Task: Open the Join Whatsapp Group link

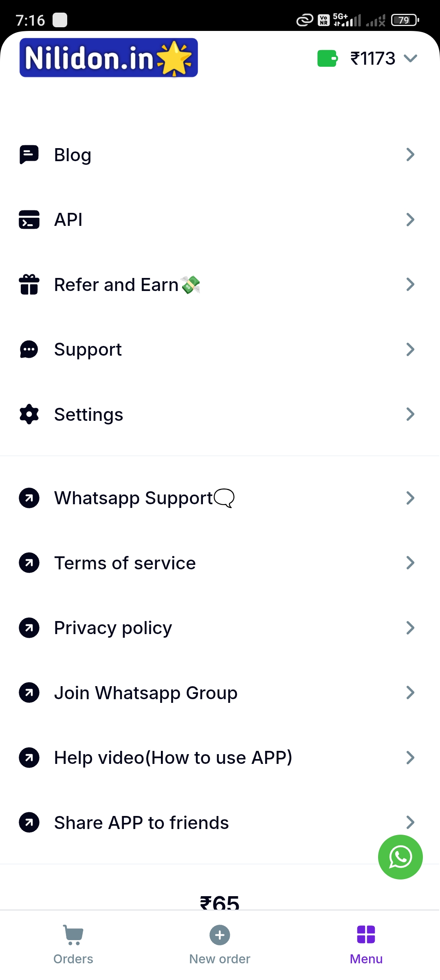Action: click(x=145, y=693)
